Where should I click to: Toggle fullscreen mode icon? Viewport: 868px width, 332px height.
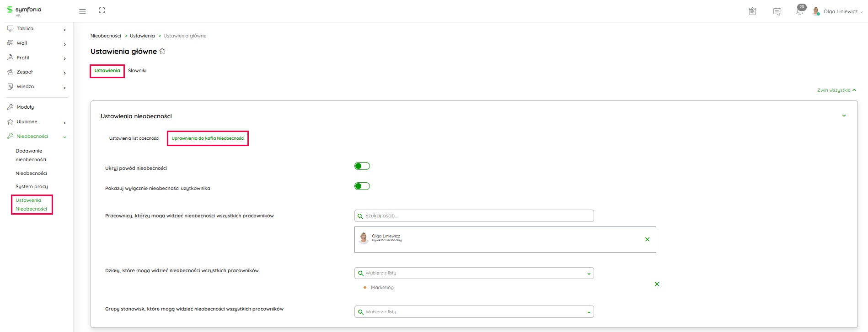coord(102,11)
